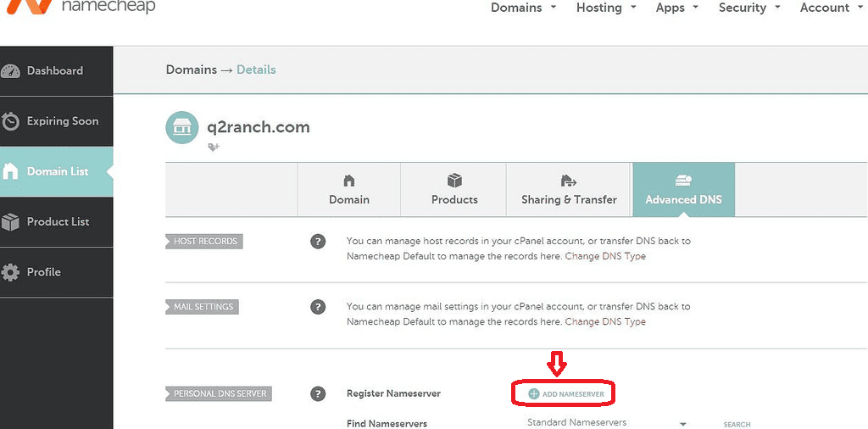
Task: Click help icon beside Mail Settings
Action: point(318,307)
